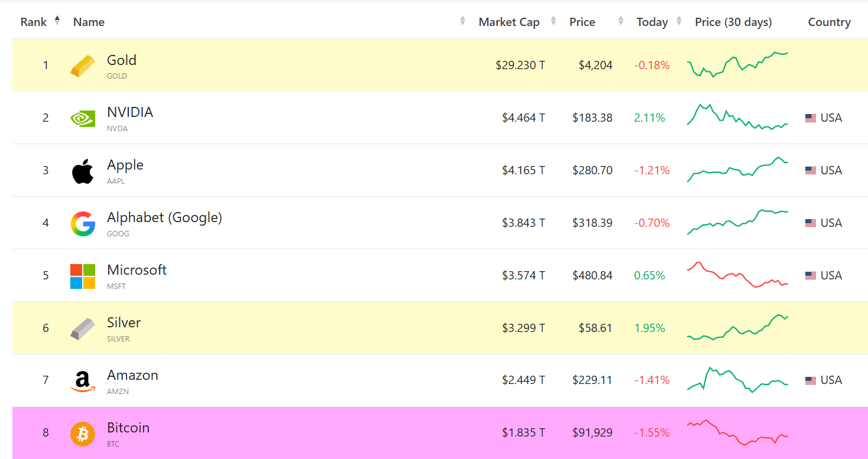Viewport: 868px width, 459px height.
Task: Click the Apple logo icon
Action: click(x=83, y=171)
